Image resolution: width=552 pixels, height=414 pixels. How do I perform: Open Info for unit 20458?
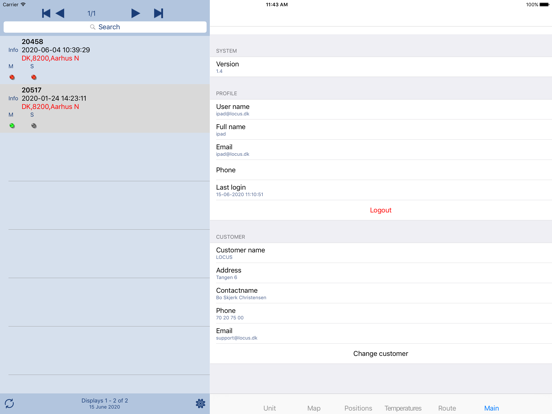click(13, 50)
